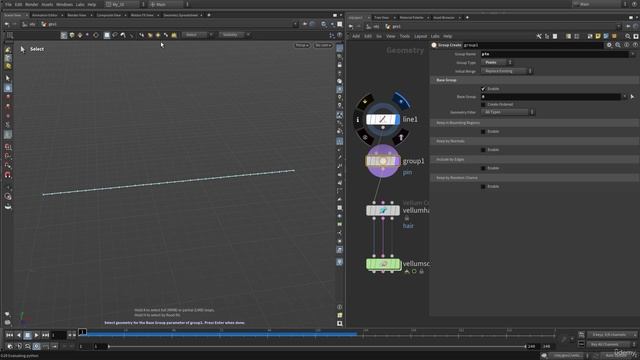
Task: Click the back arrow in network path bar
Action: [x=351, y=27]
